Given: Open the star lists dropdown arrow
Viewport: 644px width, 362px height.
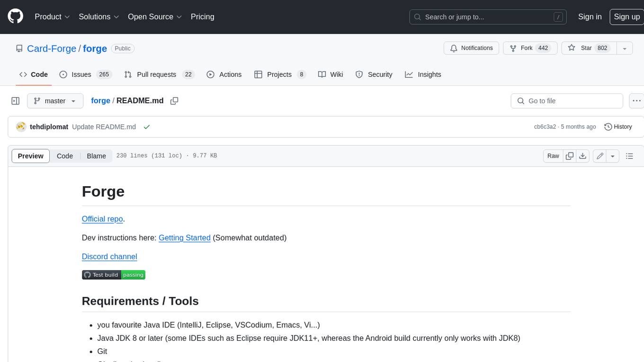Looking at the screenshot, I should [x=624, y=48].
